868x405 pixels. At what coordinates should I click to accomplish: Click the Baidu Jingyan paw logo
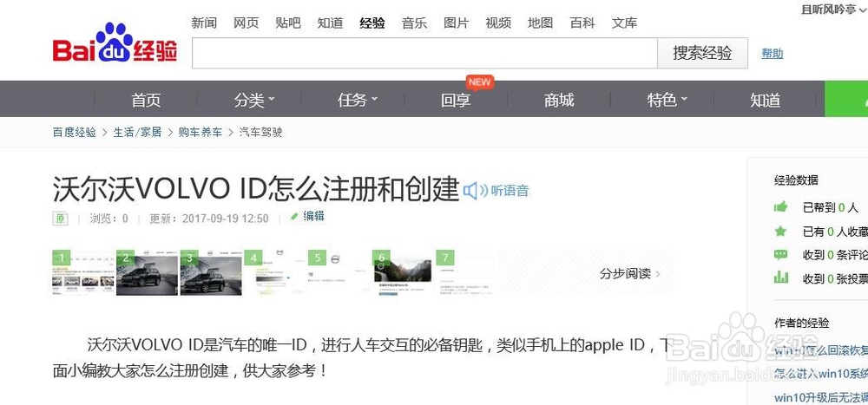[115, 43]
